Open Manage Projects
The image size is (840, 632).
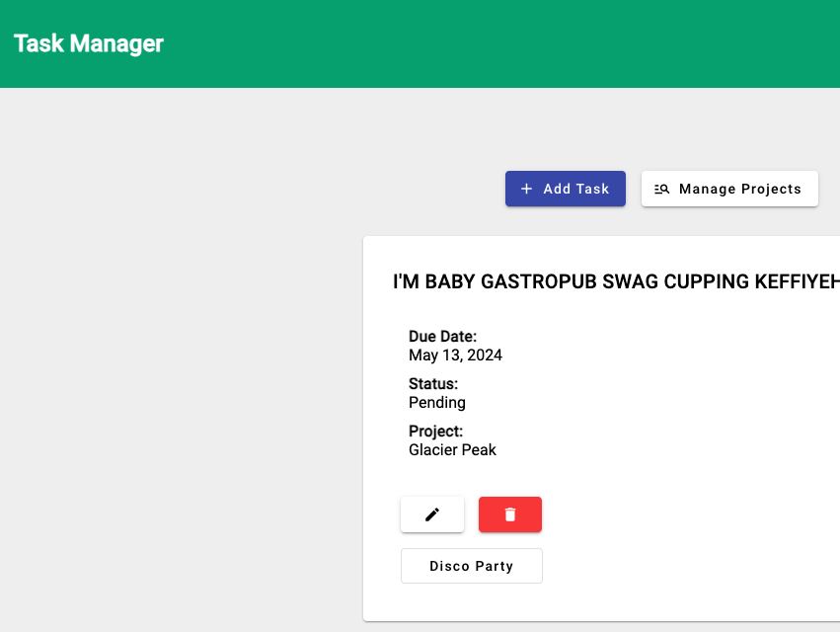729,189
